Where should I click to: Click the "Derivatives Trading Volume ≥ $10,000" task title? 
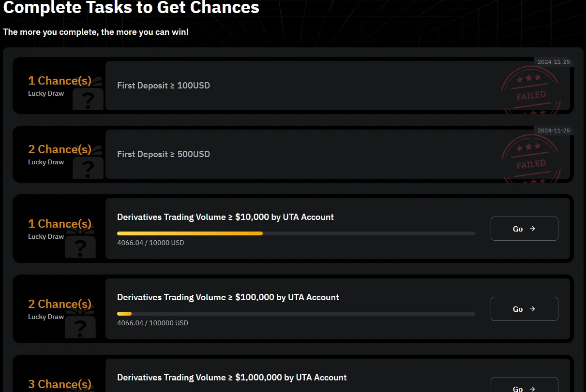[x=225, y=217]
